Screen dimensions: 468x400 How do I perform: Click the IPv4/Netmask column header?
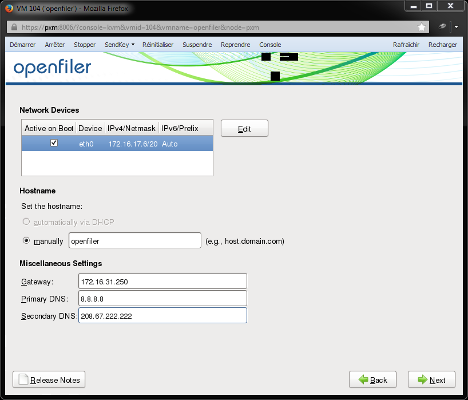(x=132, y=128)
